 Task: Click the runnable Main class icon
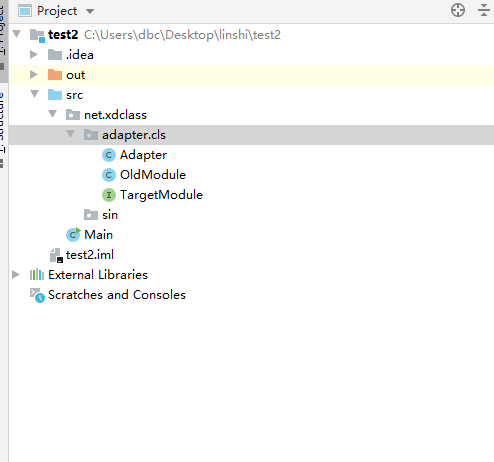coord(73,235)
